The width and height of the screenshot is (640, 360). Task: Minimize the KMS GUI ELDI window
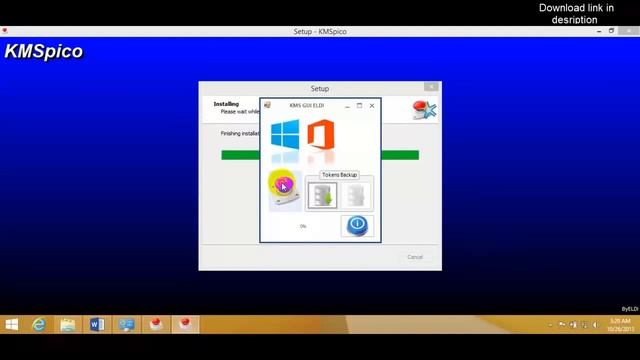[347, 106]
